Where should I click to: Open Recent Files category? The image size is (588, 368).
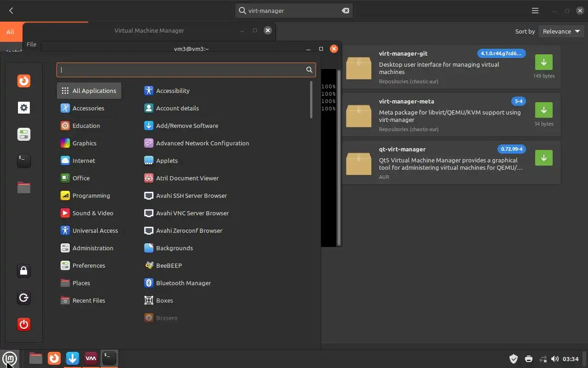coord(89,300)
